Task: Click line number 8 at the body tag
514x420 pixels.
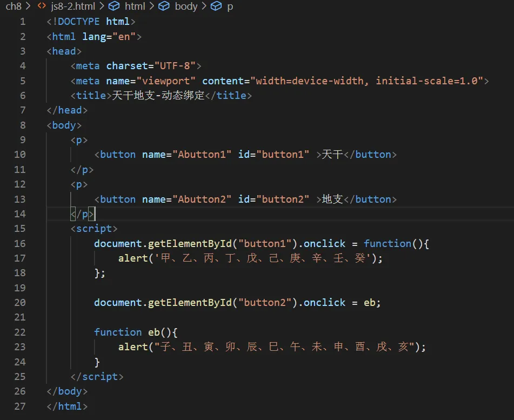Action: tap(23, 125)
